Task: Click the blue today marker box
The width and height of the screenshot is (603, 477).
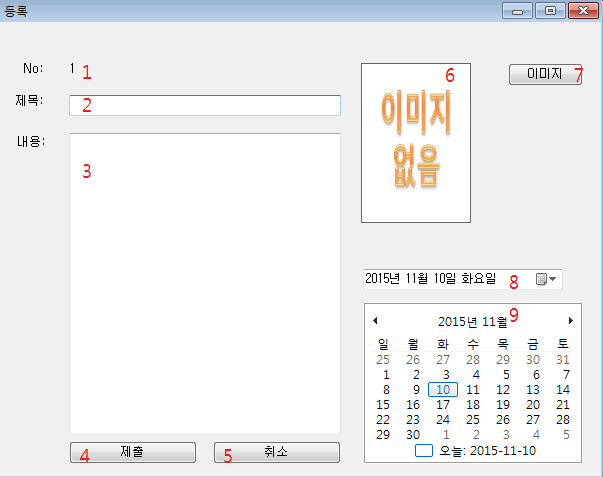Action: (424, 450)
